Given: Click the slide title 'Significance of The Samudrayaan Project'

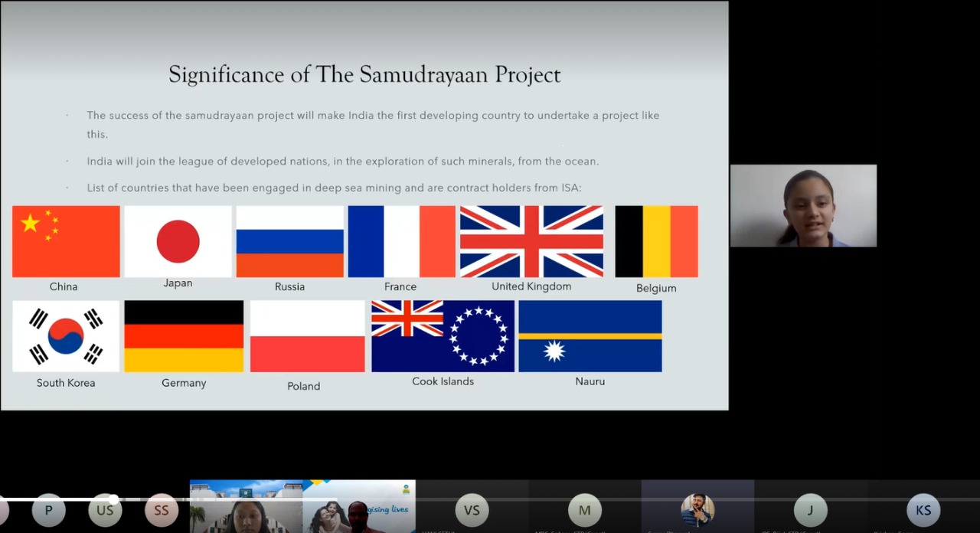Looking at the screenshot, I should (x=364, y=75).
